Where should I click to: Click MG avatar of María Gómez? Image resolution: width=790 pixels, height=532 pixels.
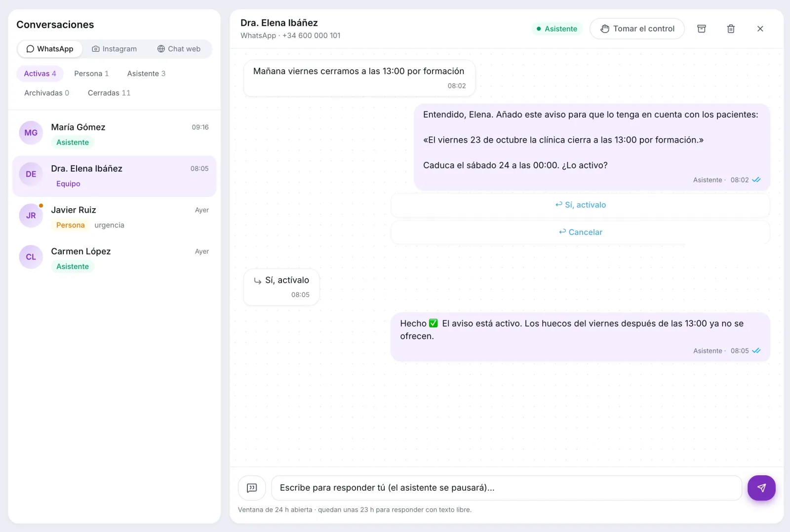click(31, 133)
